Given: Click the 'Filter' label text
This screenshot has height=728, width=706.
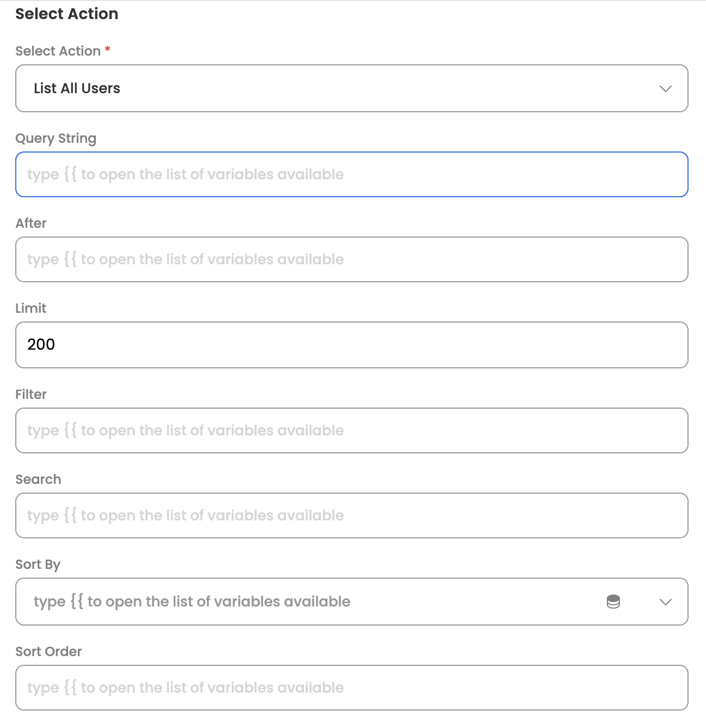Looking at the screenshot, I should [x=31, y=395].
